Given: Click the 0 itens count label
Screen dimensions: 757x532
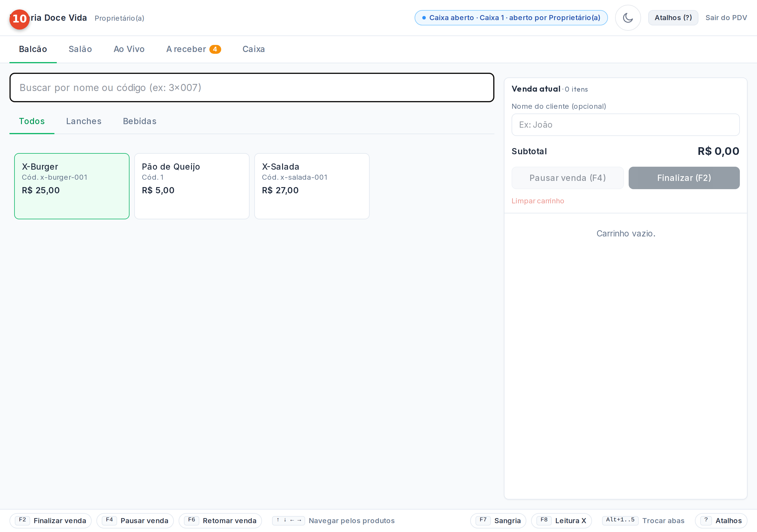Looking at the screenshot, I should tap(576, 89).
